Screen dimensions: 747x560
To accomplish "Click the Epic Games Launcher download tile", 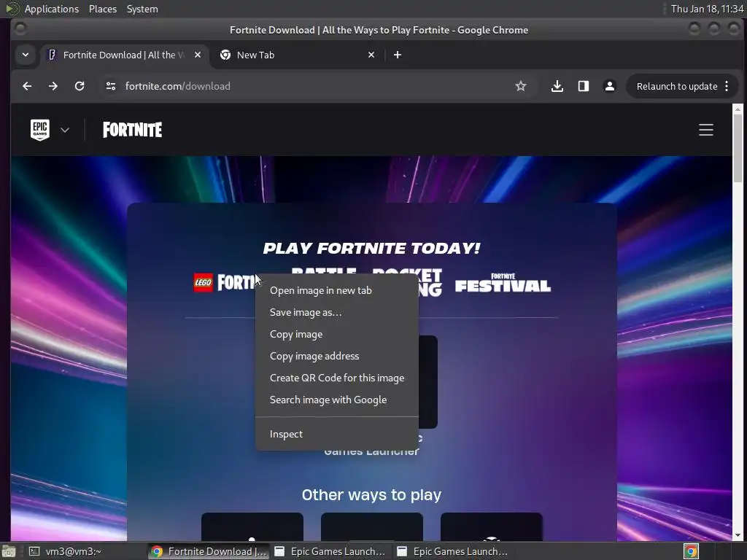I will coord(427,382).
